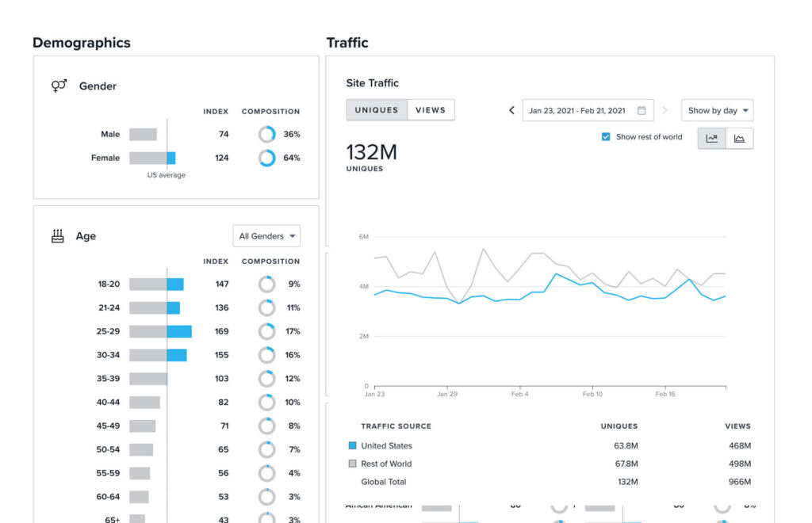This screenshot has height=523, width=812.
Task: Click the next date range chevron
Action: point(665,110)
